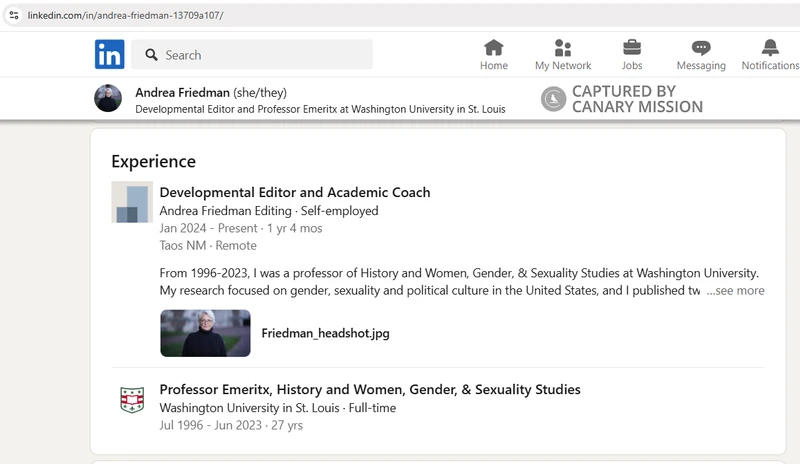This screenshot has height=464, width=800.
Task: Click the 'Experience' section heading
Action: [x=154, y=161]
